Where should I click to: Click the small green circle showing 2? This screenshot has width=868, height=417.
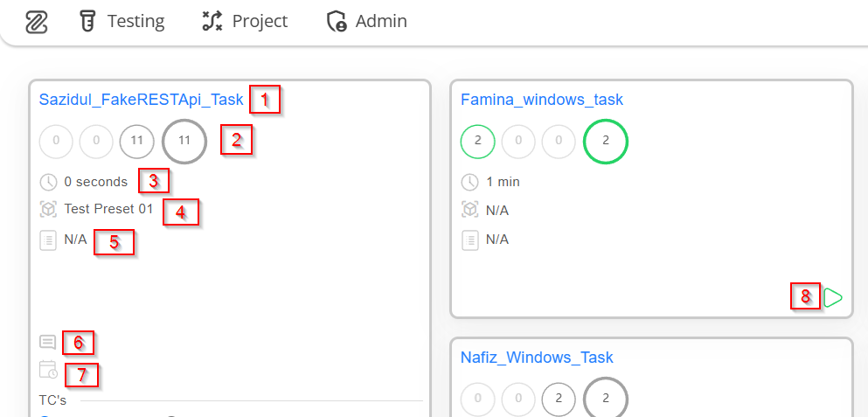pyautogui.click(x=478, y=141)
